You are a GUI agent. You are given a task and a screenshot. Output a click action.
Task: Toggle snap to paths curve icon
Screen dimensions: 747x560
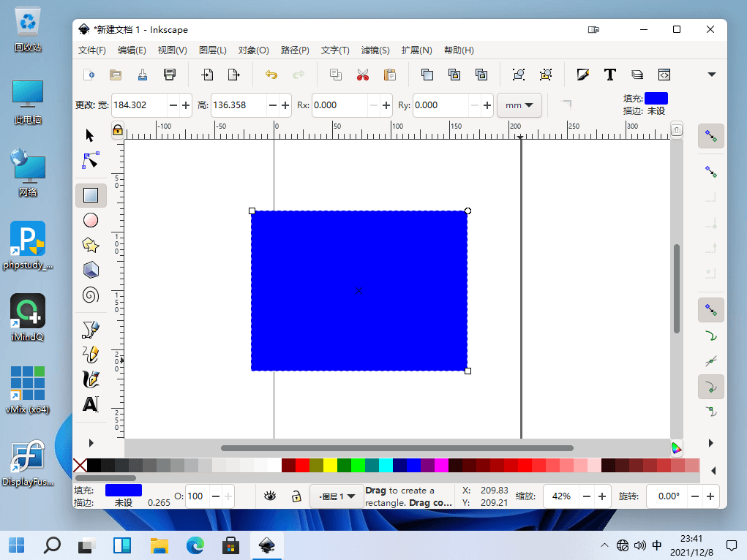(711, 336)
